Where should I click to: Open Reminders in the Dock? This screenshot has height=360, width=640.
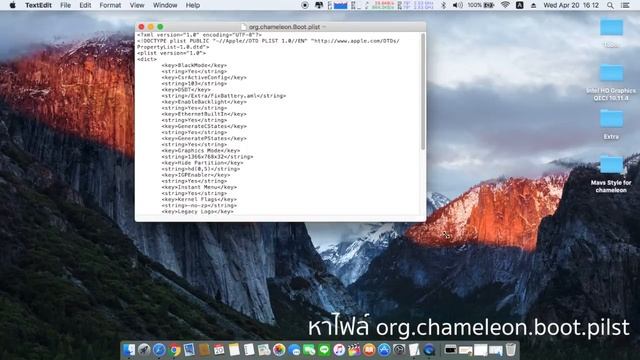(x=249, y=350)
